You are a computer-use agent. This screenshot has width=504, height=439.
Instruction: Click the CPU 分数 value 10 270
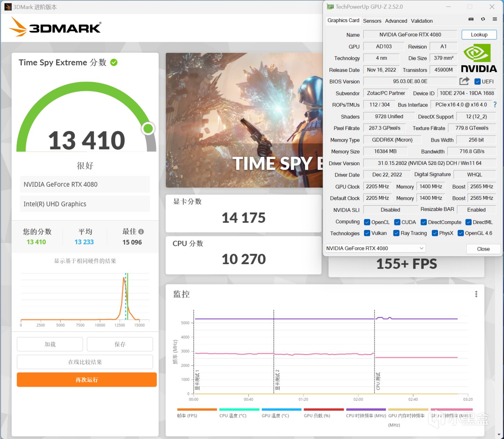click(x=244, y=259)
